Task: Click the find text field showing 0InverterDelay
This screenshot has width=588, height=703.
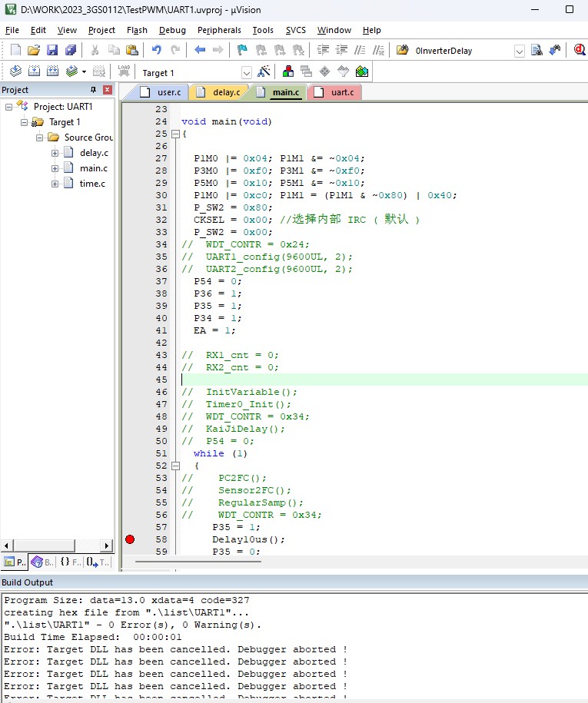Action: (x=463, y=51)
